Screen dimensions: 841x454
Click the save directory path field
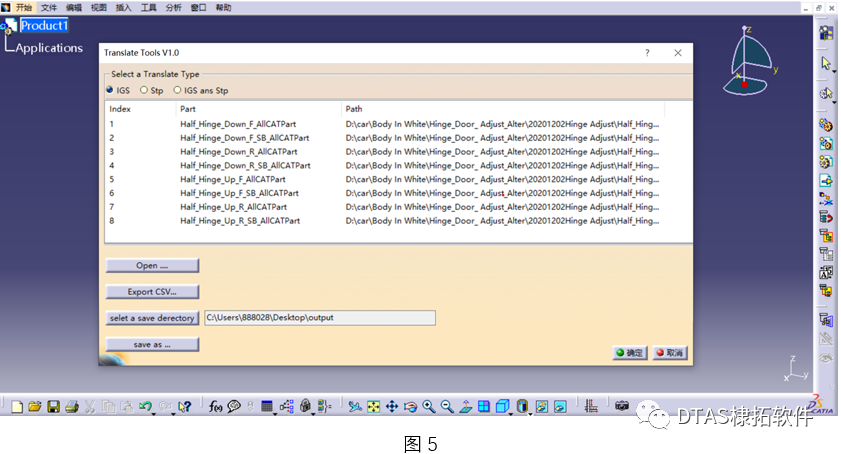tap(319, 318)
